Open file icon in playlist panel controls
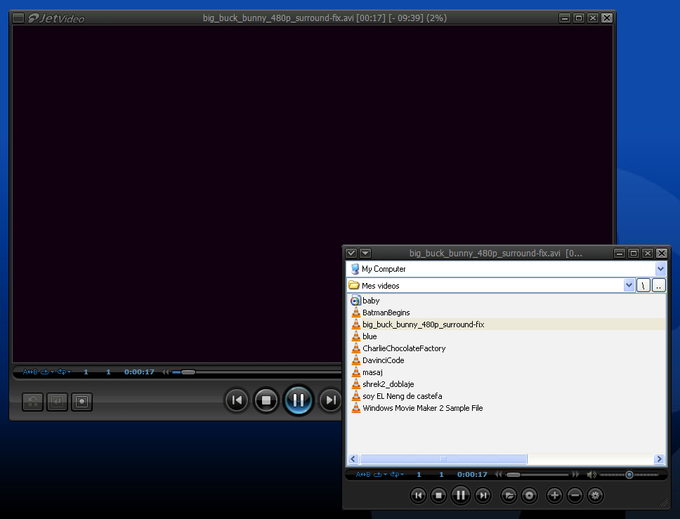680x519 pixels. pos(509,495)
